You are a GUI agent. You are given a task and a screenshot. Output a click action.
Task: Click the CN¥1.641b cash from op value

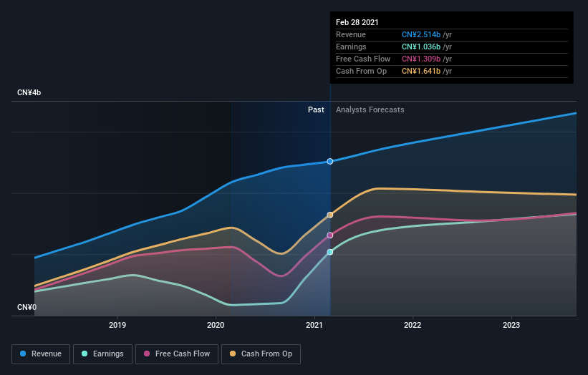click(x=421, y=71)
